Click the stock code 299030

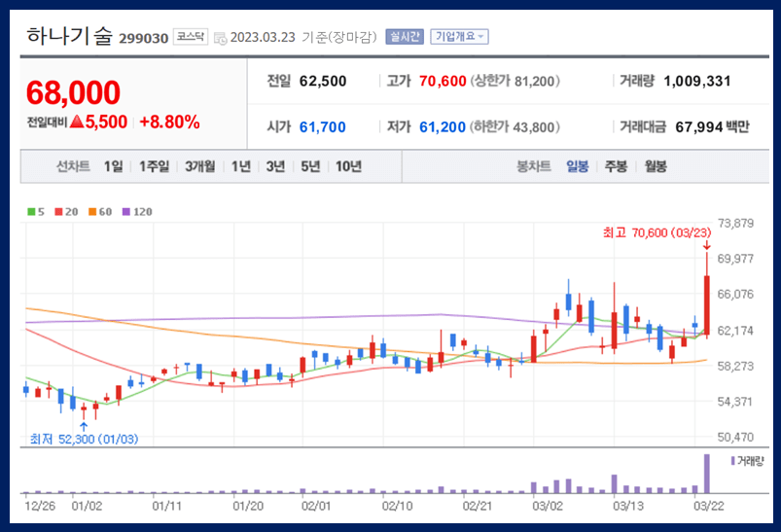[x=143, y=38]
